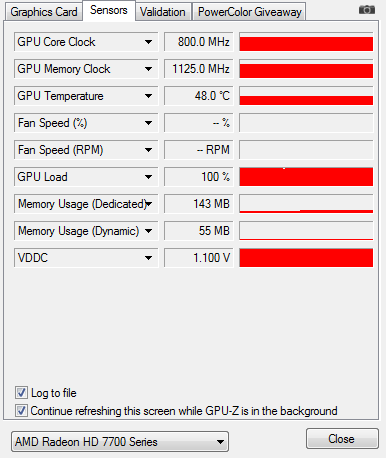Open the Fan Speed (RPM) dropdown

coord(148,150)
